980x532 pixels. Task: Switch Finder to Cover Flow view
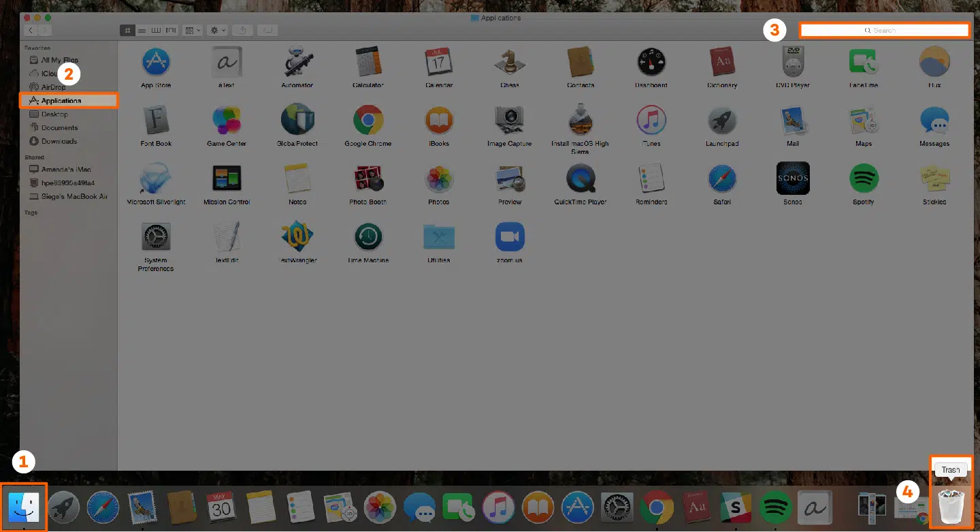(171, 31)
